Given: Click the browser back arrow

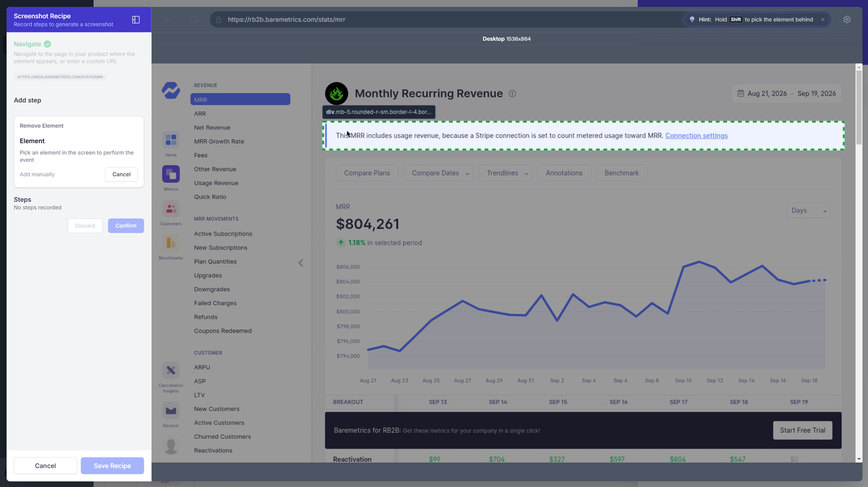Looking at the screenshot, I should pos(168,19).
